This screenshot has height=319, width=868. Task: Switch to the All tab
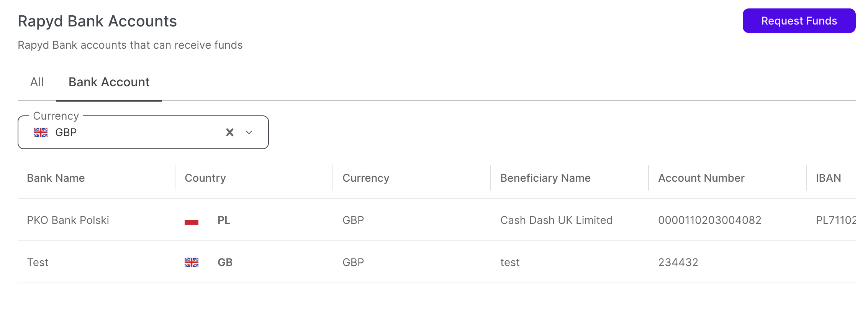point(37,82)
